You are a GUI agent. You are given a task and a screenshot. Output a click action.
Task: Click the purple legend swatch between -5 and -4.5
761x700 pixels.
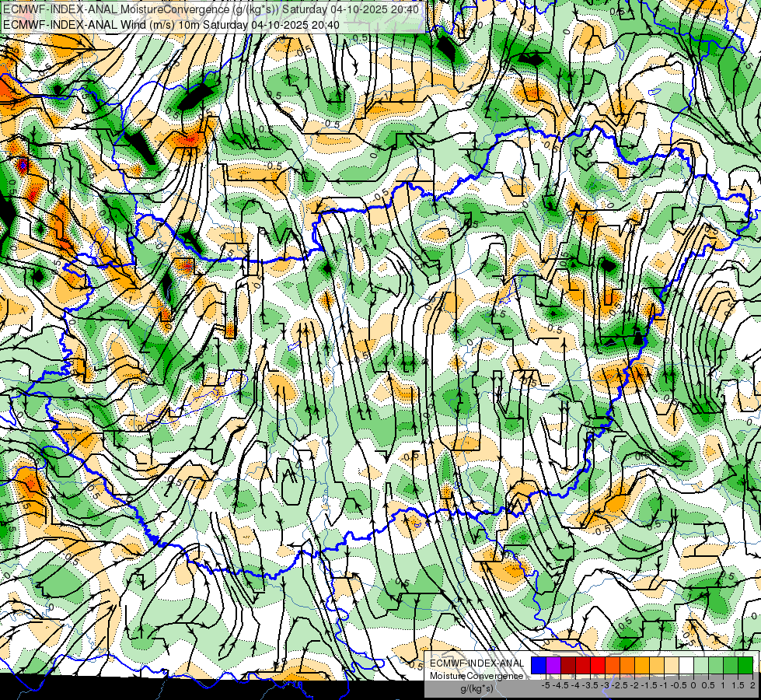553,666
